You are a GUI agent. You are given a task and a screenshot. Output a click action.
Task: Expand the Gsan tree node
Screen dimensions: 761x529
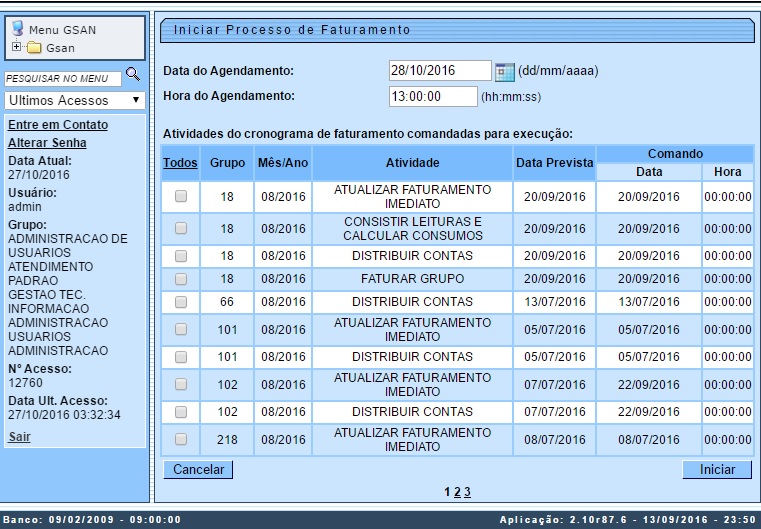click(17, 47)
